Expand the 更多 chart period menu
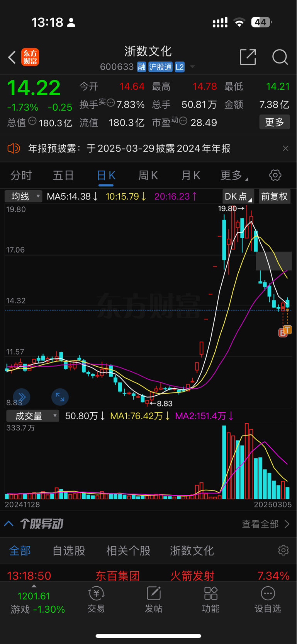This screenshot has width=297, height=644. [234, 176]
